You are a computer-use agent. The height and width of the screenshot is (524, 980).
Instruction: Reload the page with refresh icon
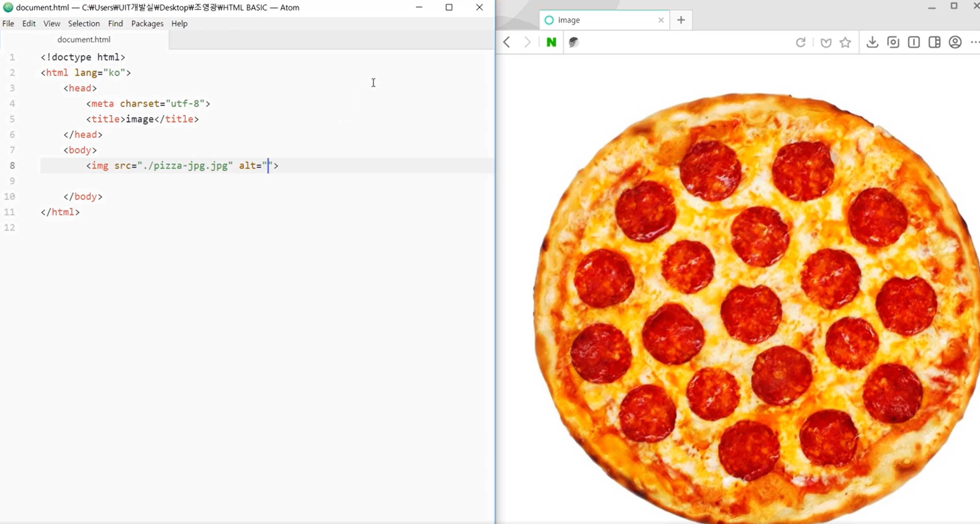tap(800, 42)
